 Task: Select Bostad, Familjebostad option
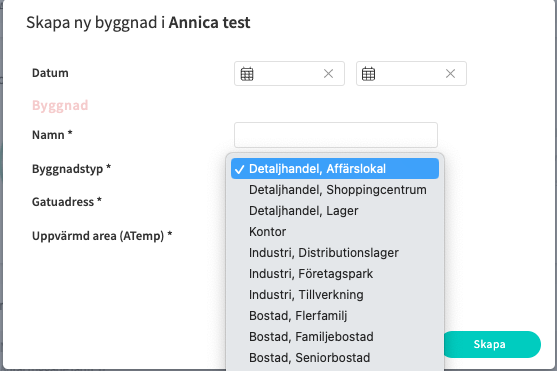coord(335,336)
